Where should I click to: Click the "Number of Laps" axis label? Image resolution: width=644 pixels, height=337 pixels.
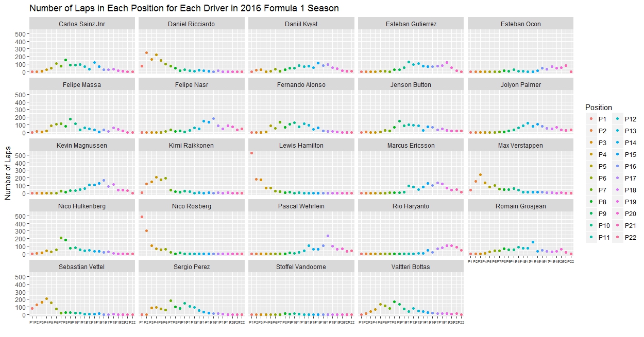click(x=8, y=172)
